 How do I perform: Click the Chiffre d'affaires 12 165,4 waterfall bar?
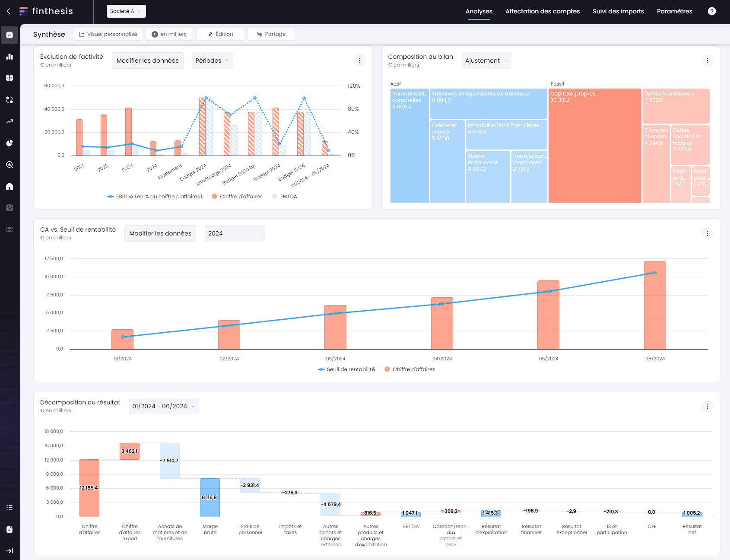tap(89, 488)
